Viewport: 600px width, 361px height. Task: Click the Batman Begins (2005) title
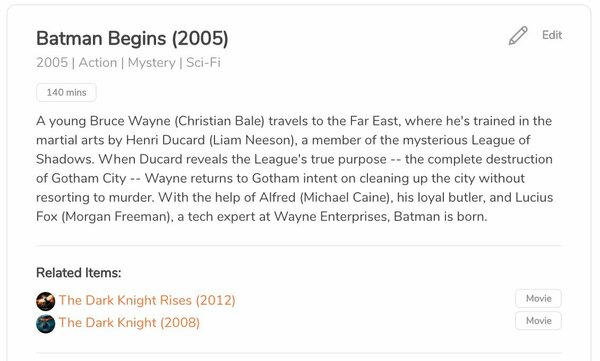point(132,39)
